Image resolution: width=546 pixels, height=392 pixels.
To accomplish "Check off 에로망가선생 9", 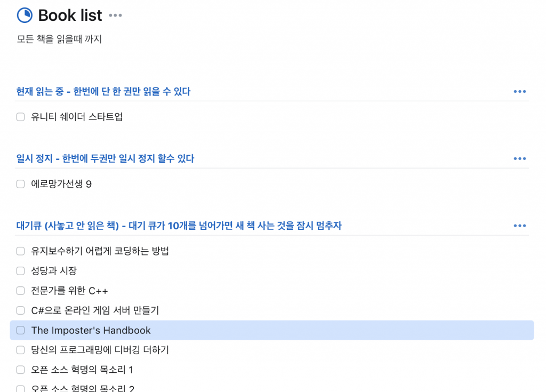I will click(21, 184).
